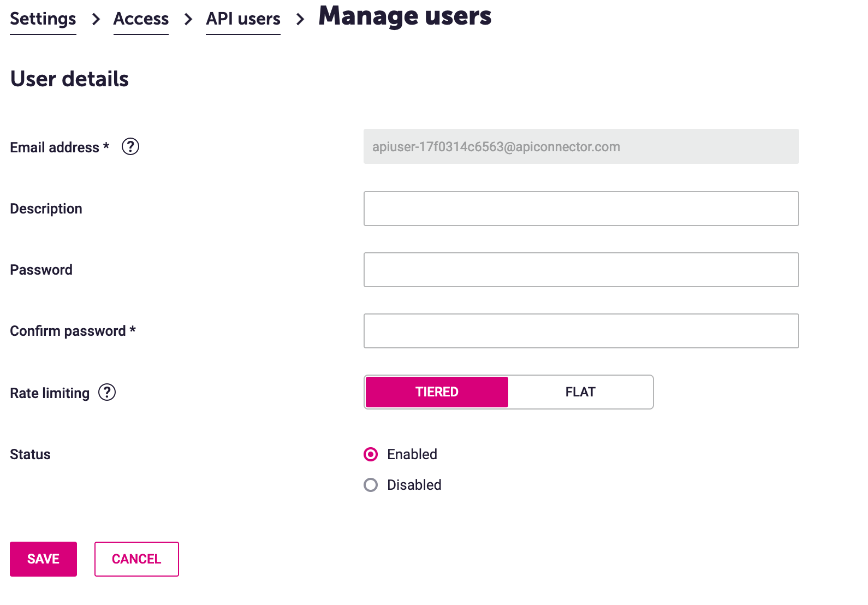Select the Enabled status radio button
Viewport: 868px width, 605px height.
(371, 454)
